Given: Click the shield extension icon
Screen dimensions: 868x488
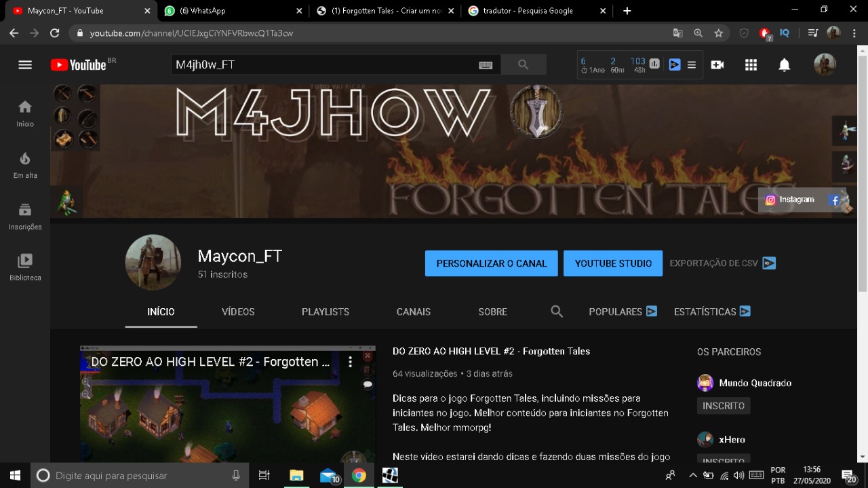Looking at the screenshot, I should pos(744,33).
